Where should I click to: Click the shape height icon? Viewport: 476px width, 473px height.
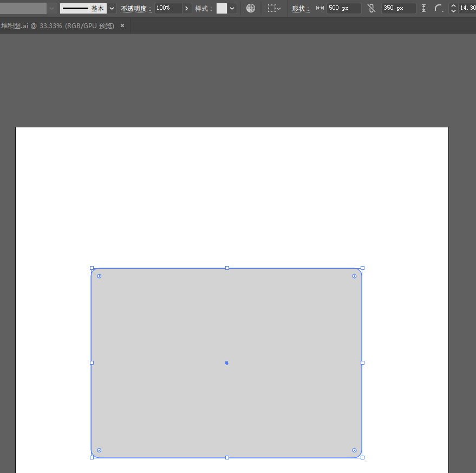[x=424, y=8]
